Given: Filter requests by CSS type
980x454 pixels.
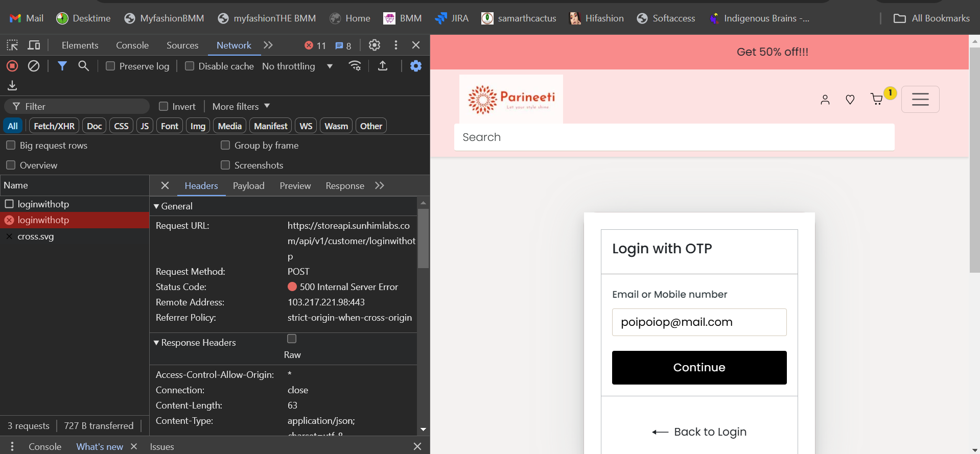Looking at the screenshot, I should coord(121,126).
